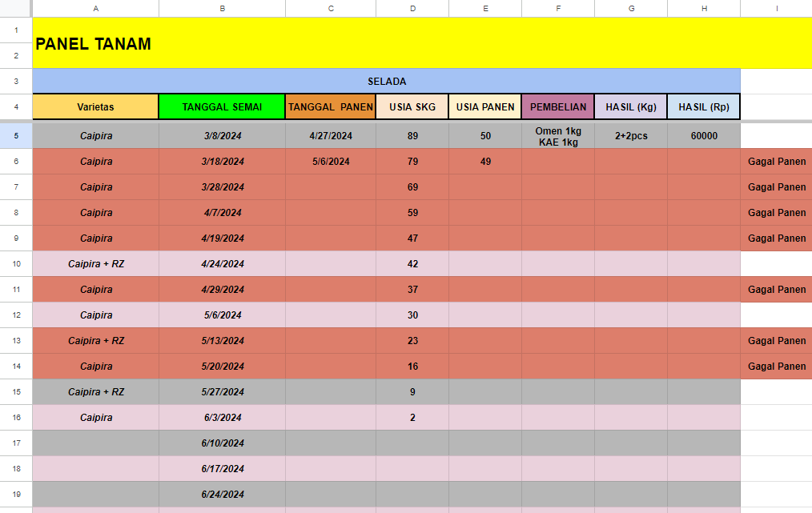Screen dimensions: 812x513
Task: Select the column H header
Action: 704,8
